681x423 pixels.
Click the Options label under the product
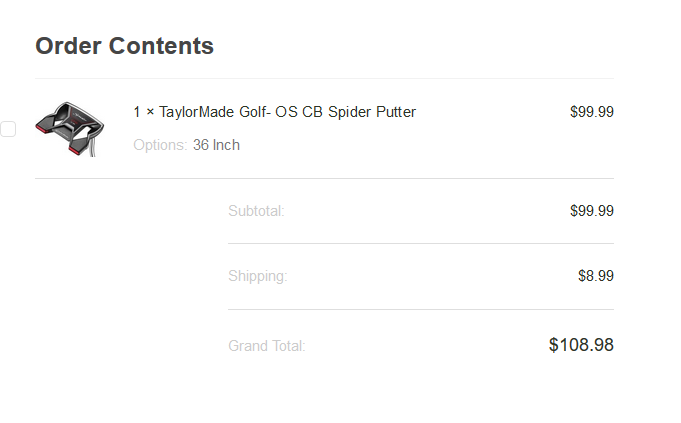(160, 145)
